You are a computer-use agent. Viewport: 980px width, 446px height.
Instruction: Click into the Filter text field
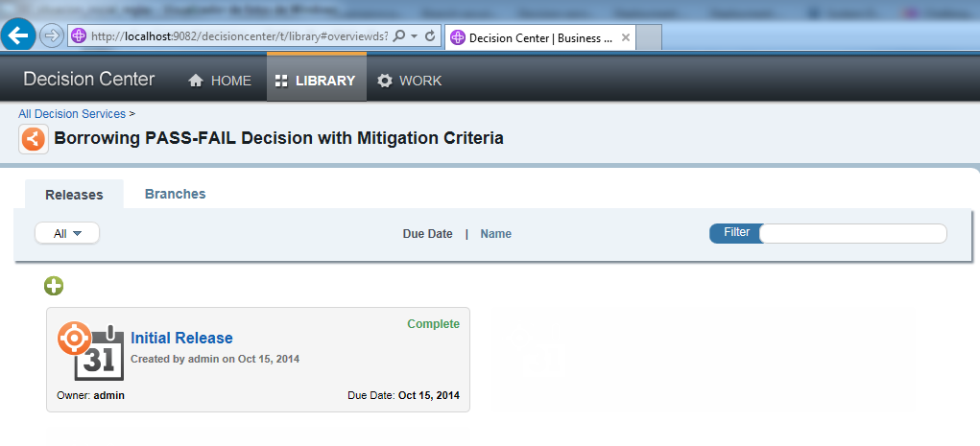click(852, 233)
